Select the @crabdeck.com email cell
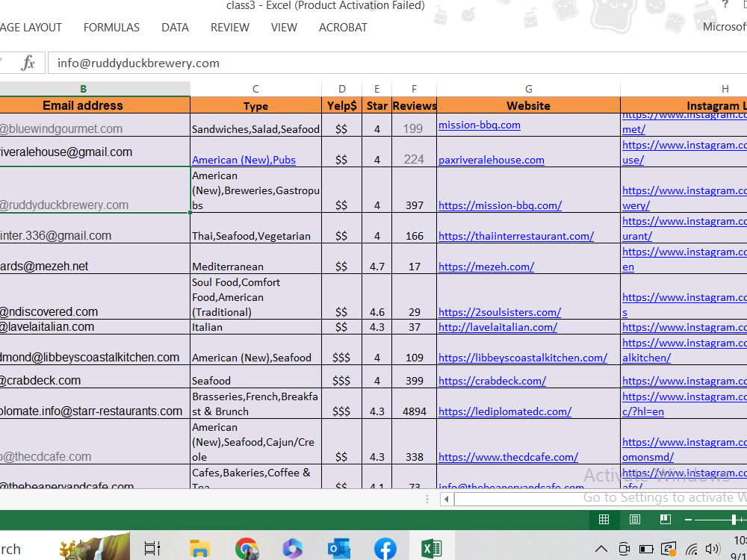 tap(95, 376)
